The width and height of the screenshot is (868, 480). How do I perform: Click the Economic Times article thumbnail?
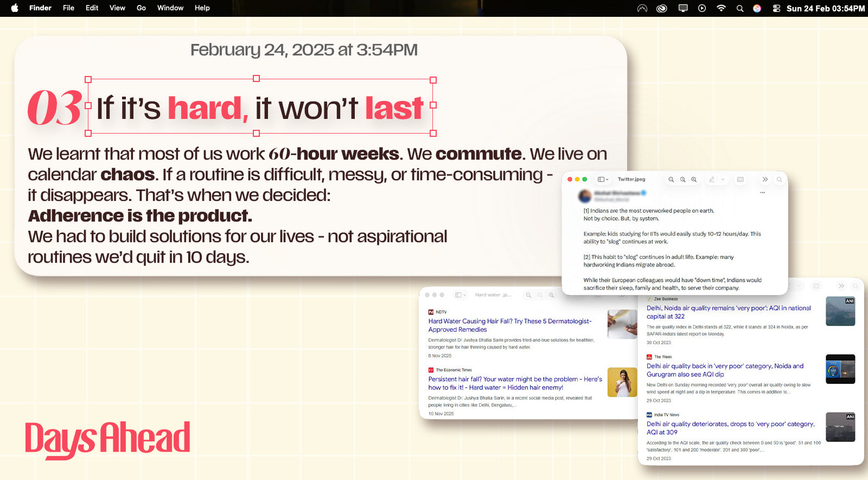tap(622, 382)
